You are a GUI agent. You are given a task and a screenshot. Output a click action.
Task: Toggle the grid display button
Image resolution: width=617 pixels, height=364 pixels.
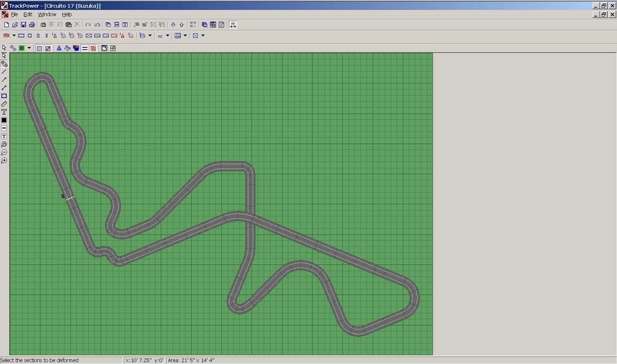39,48
